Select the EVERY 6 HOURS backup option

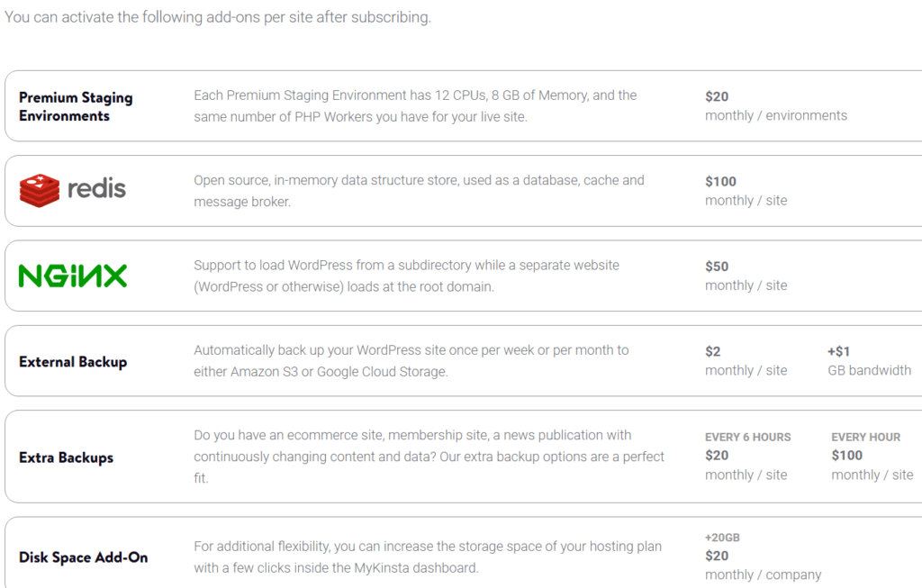(x=747, y=437)
